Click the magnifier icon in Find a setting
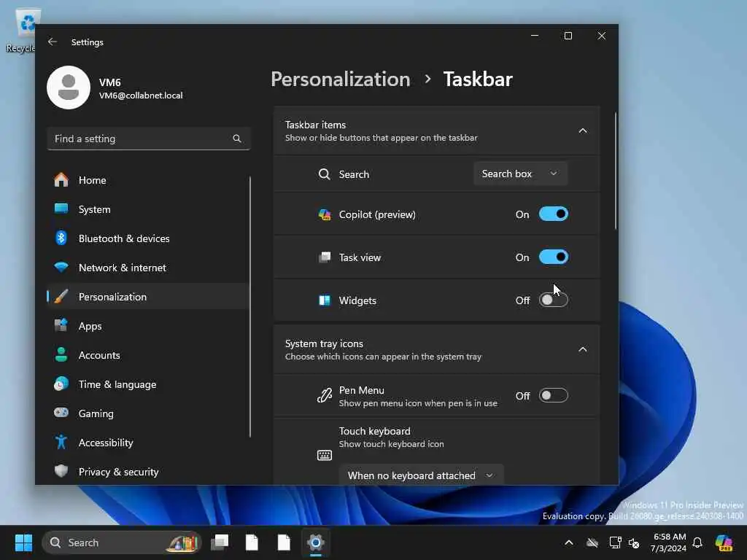This screenshot has width=747, height=560. click(x=237, y=139)
